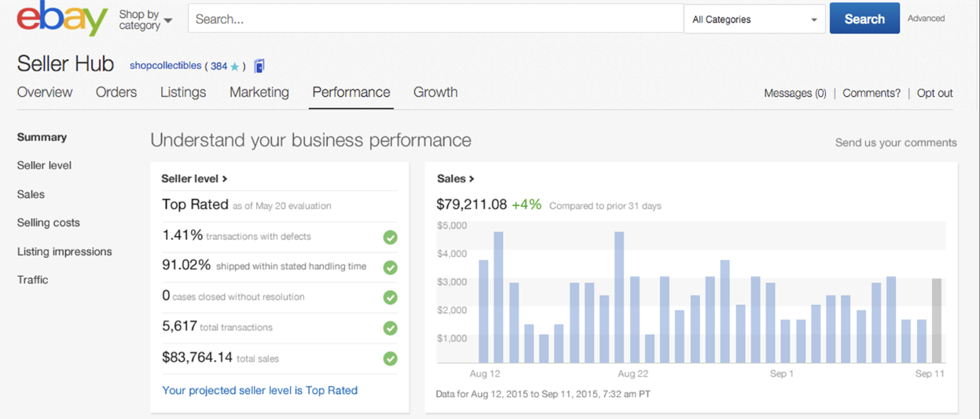The width and height of the screenshot is (980, 419).
Task: Click the 1.41% defects value
Action: (x=182, y=235)
